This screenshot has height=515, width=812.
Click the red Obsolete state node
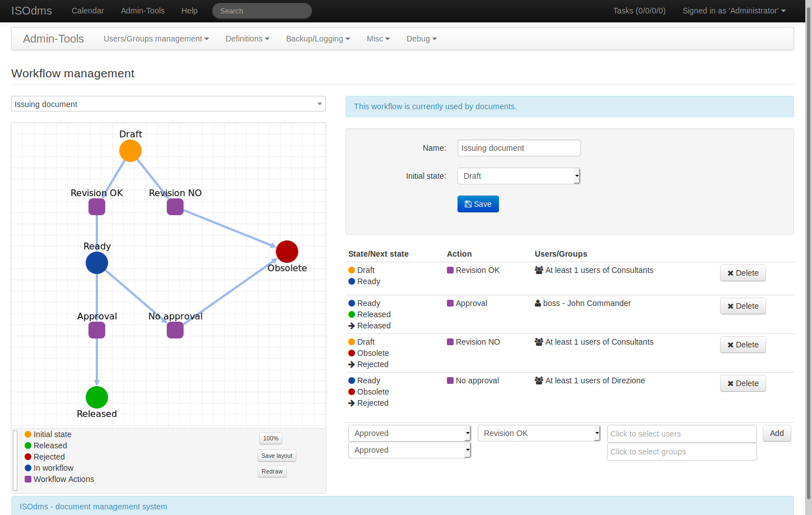click(x=287, y=252)
